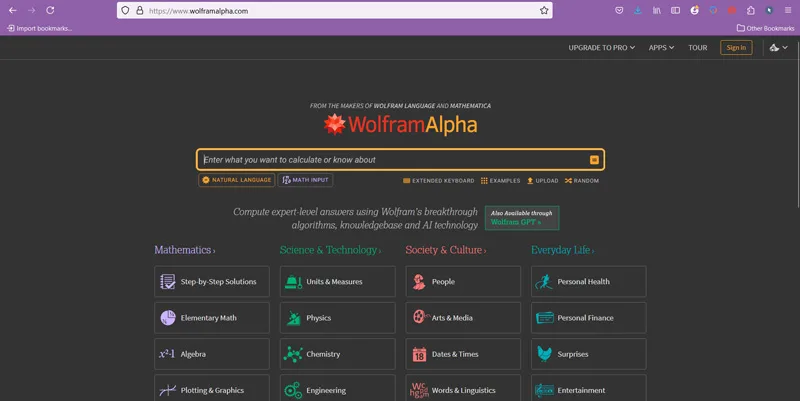Open the Science & Technology section heading
Viewport: 800px width, 401px height.
330,250
